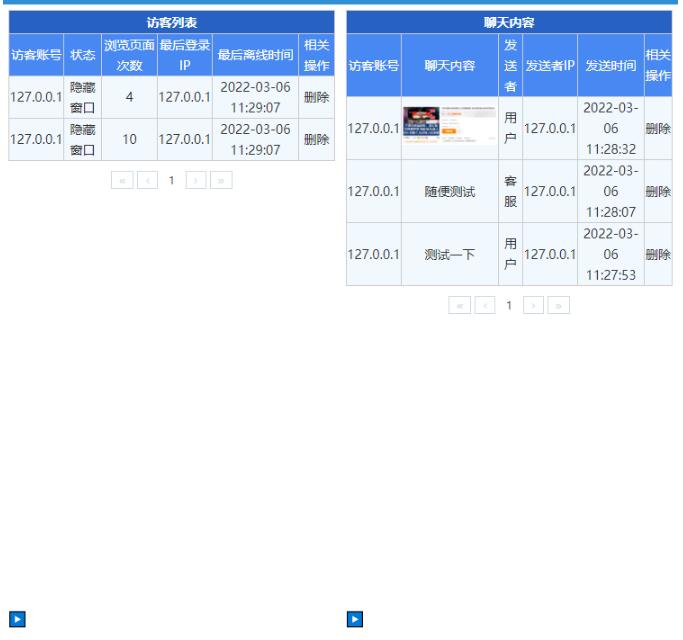
Task: Delete visitor with 10 page views
Action: [x=316, y=140]
